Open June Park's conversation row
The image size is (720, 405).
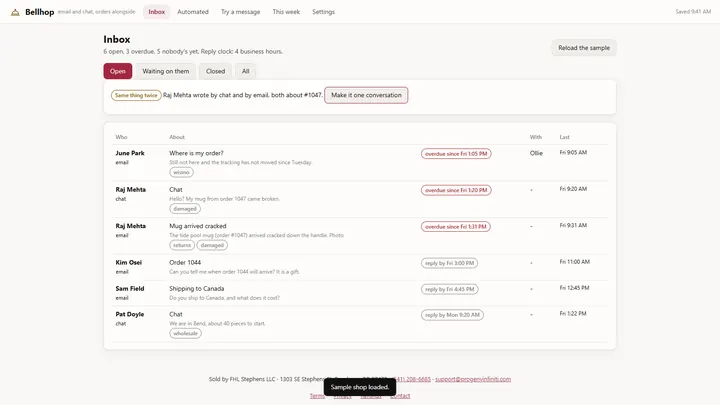point(360,163)
